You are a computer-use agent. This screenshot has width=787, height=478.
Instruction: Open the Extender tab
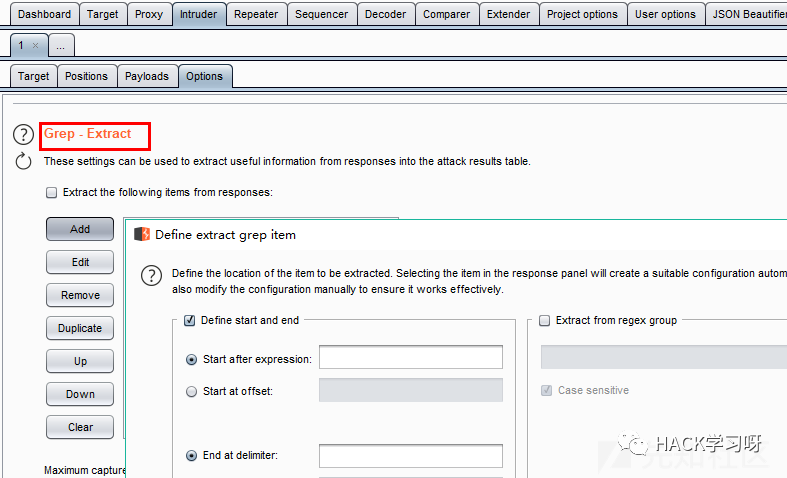tap(508, 15)
